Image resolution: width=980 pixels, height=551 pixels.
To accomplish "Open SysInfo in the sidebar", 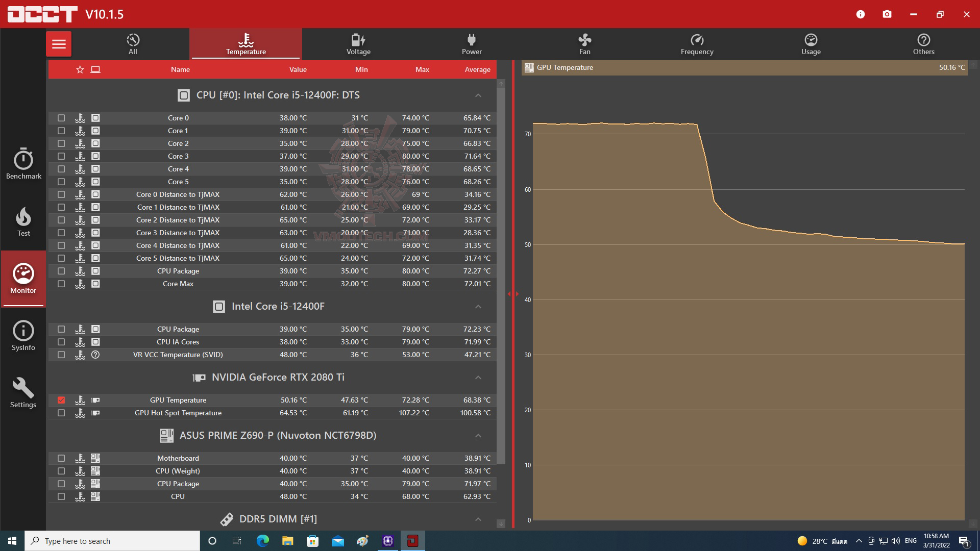I will 23,336.
